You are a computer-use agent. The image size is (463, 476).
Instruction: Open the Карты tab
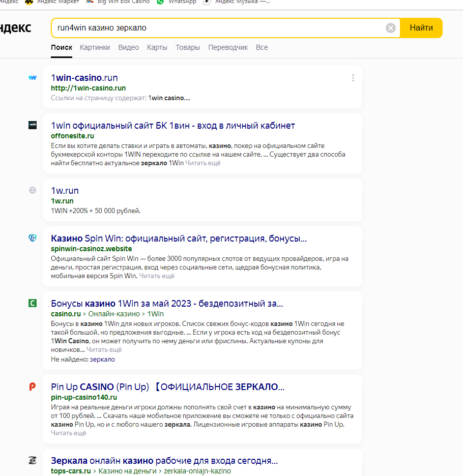(x=157, y=47)
